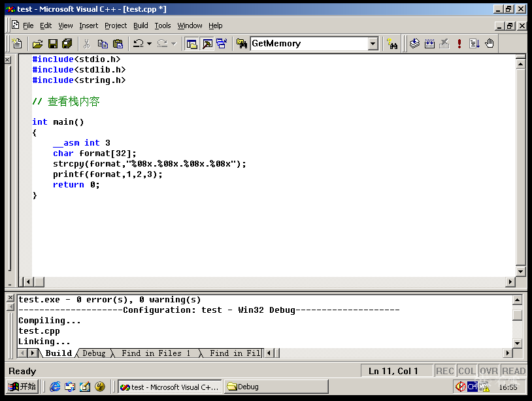Click the OVR indicator in status bar

(x=489, y=371)
